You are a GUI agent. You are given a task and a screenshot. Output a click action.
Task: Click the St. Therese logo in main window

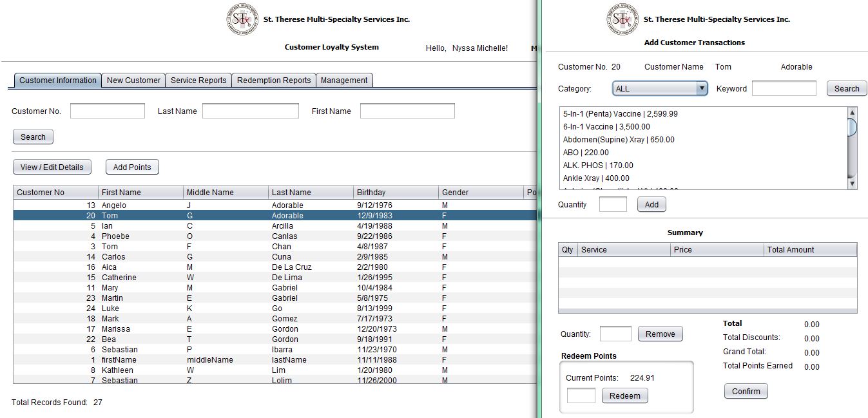tap(242, 19)
